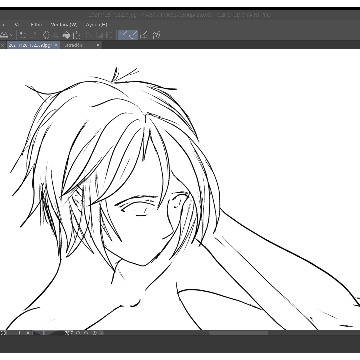Click the command bar icon right of the Clear dropdown

pos(21,35)
